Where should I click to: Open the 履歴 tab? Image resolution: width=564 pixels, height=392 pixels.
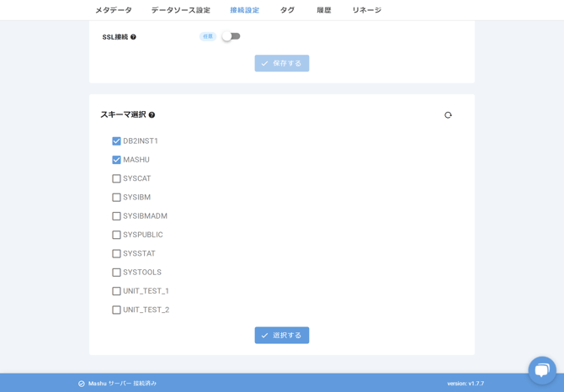click(x=324, y=10)
